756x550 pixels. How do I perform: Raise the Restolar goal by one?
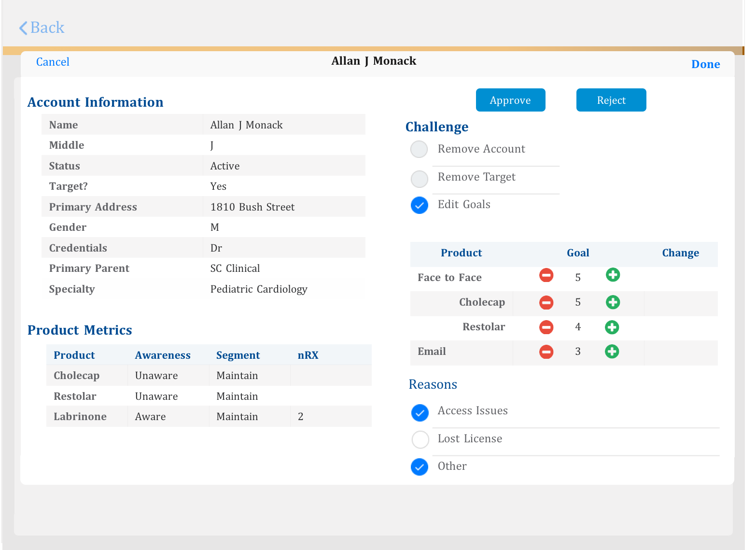point(612,327)
